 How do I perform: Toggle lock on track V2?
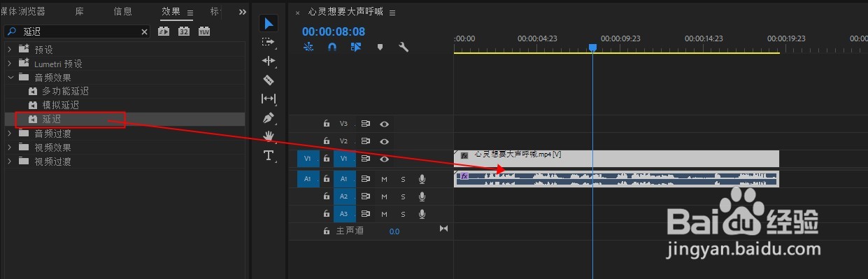326,141
